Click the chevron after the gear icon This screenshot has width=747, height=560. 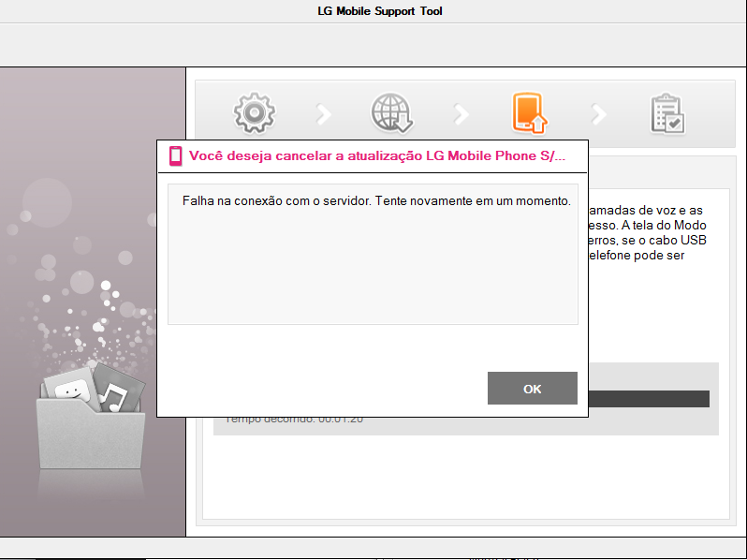pos(324,114)
